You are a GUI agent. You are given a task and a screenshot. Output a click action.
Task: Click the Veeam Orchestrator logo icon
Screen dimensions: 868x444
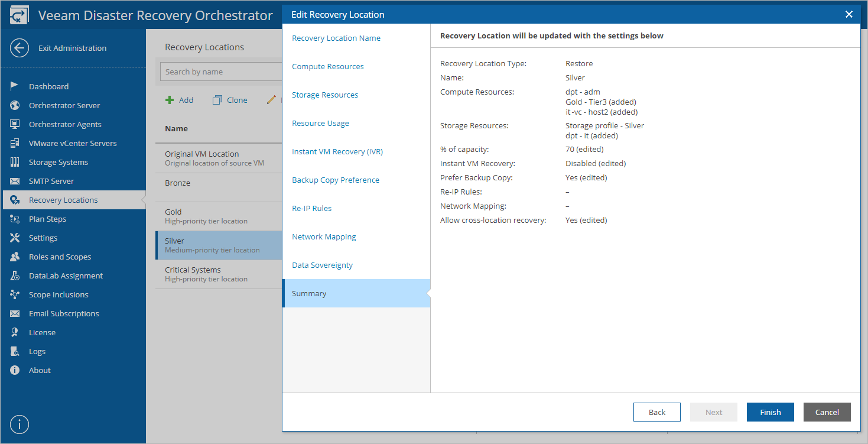click(19, 15)
